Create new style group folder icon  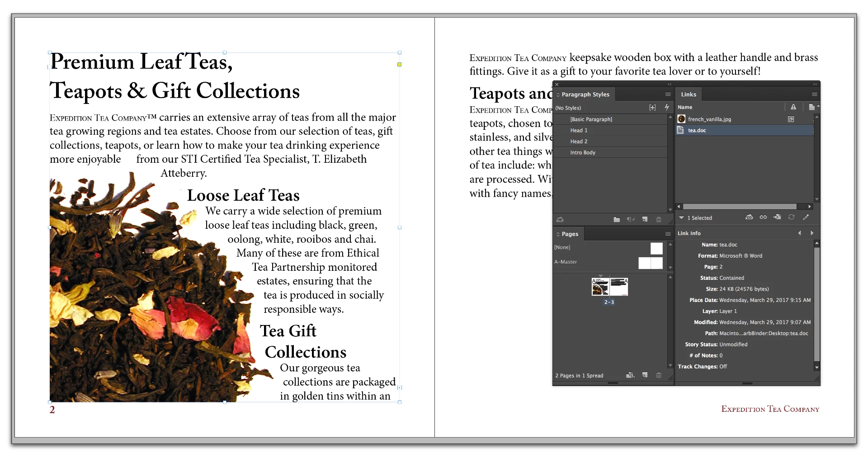[x=617, y=220]
